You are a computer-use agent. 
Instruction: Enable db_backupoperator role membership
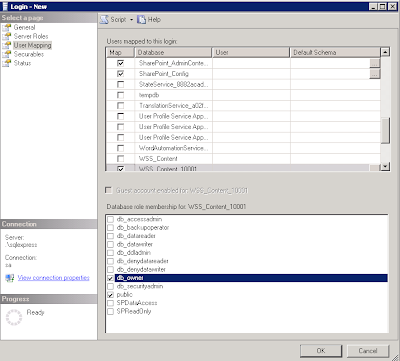click(110, 228)
